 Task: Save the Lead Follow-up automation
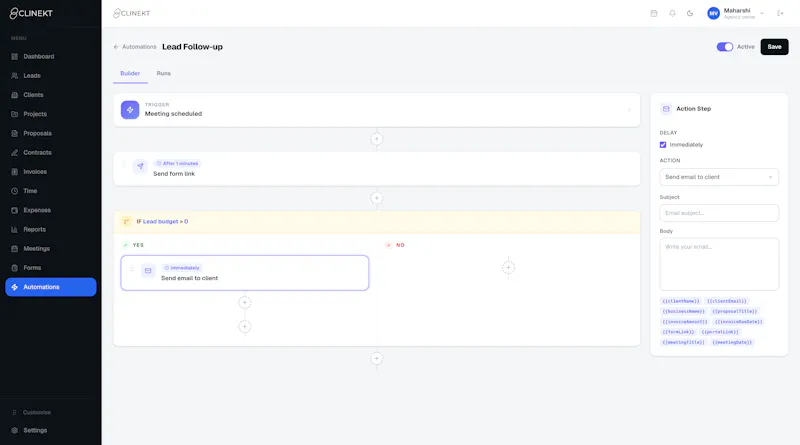[774, 47]
